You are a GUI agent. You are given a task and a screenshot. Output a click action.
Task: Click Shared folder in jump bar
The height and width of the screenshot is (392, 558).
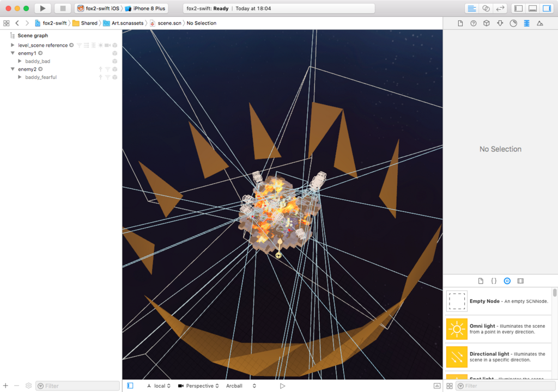point(84,23)
